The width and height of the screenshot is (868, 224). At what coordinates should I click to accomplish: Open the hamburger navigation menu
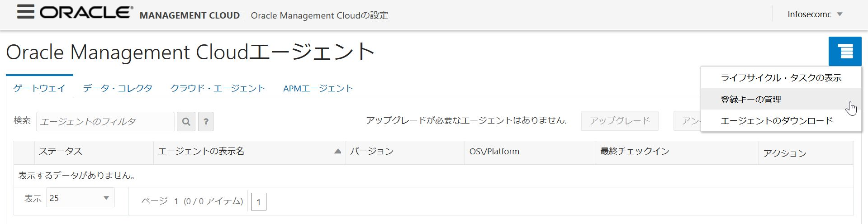pyautogui.click(x=25, y=12)
